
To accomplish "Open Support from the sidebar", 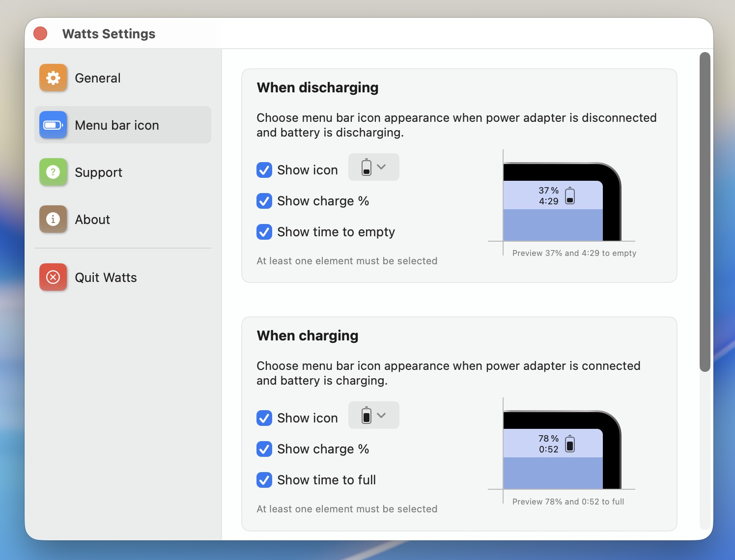I will (98, 172).
